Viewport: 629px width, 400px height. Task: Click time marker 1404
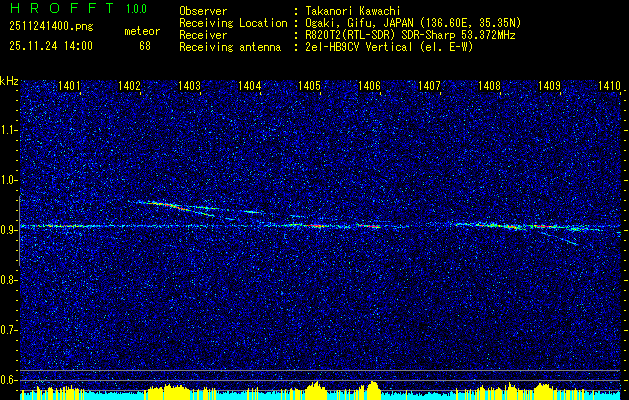tap(250, 85)
